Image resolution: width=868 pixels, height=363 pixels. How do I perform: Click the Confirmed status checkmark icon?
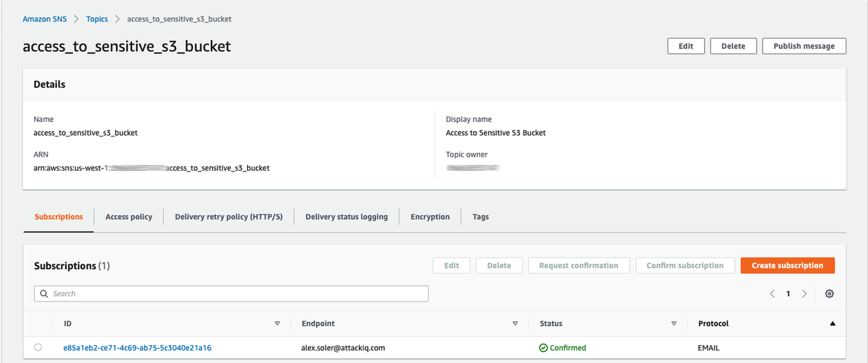(x=543, y=347)
